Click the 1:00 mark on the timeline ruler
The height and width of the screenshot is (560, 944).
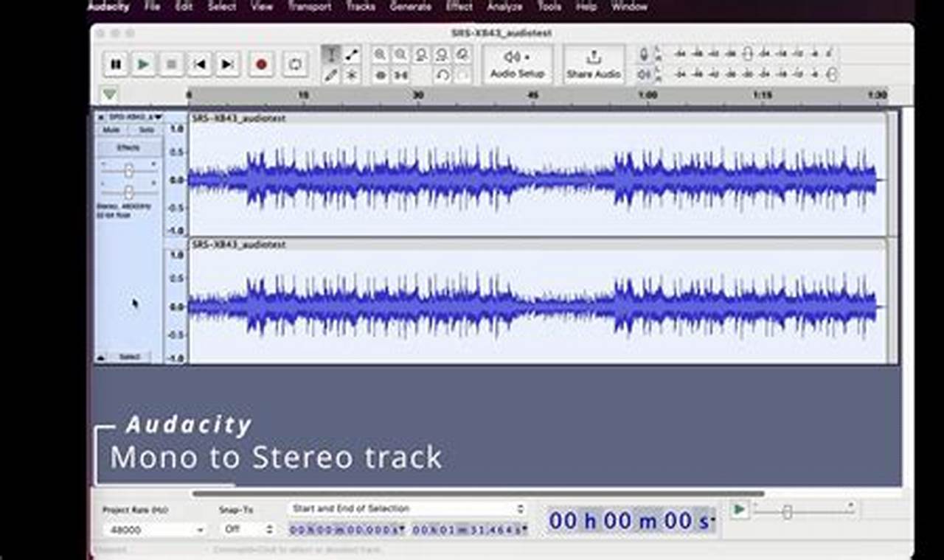pyautogui.click(x=648, y=95)
